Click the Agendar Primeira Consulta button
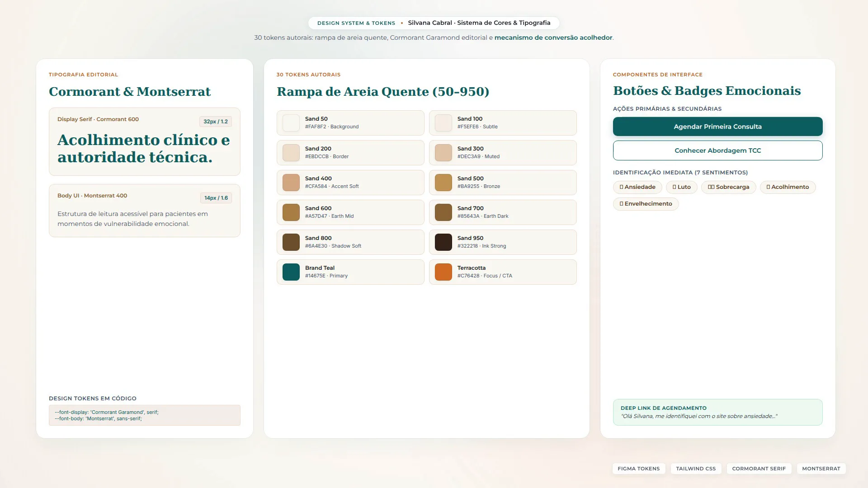 coord(717,127)
